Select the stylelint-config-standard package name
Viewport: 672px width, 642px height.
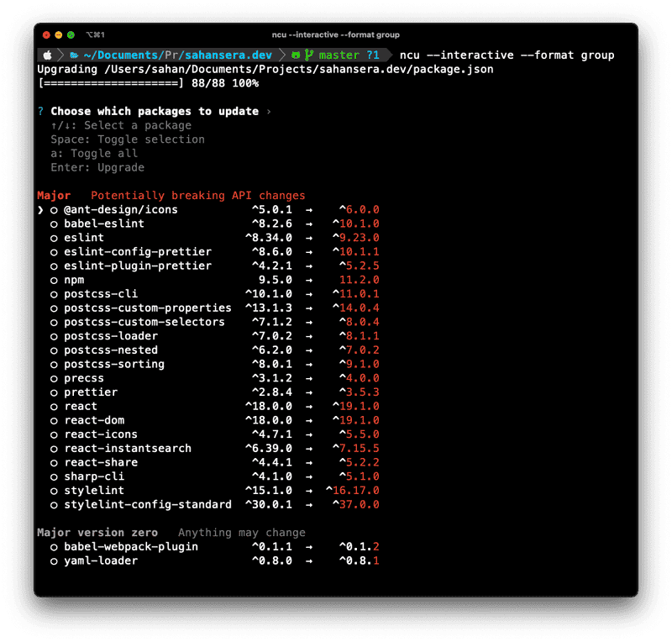[148, 505]
